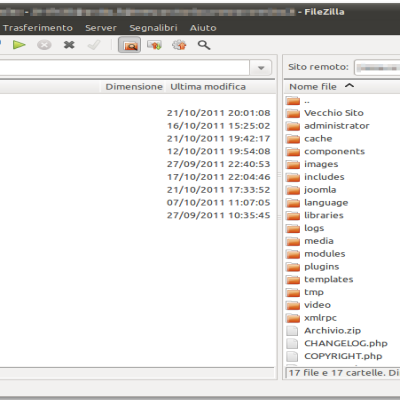Open the Server menu
400x400 pixels.
click(x=101, y=28)
